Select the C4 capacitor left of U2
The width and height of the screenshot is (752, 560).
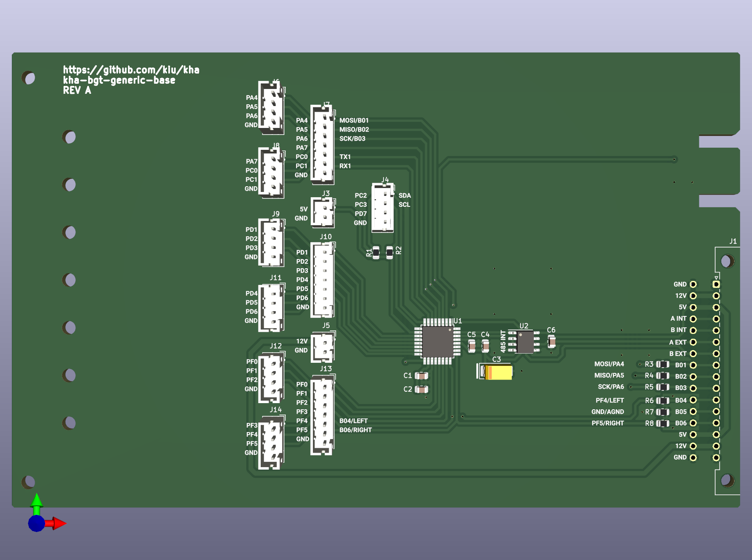coord(485,346)
